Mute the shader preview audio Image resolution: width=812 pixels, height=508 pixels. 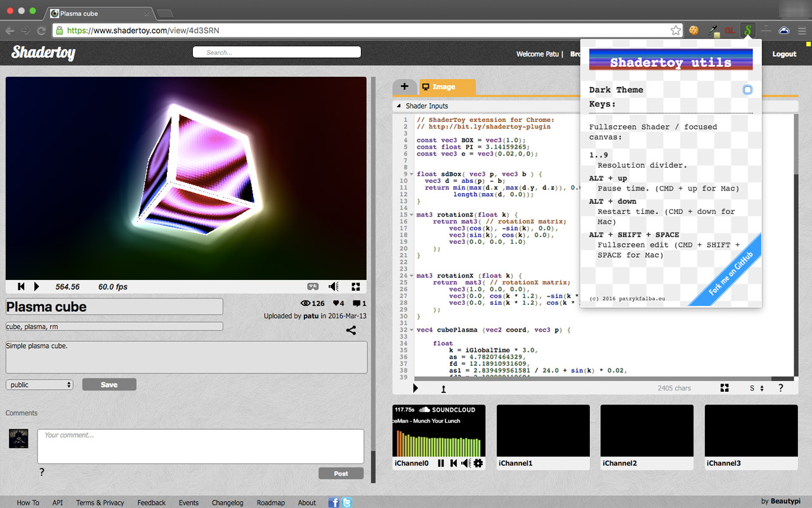pos(334,286)
